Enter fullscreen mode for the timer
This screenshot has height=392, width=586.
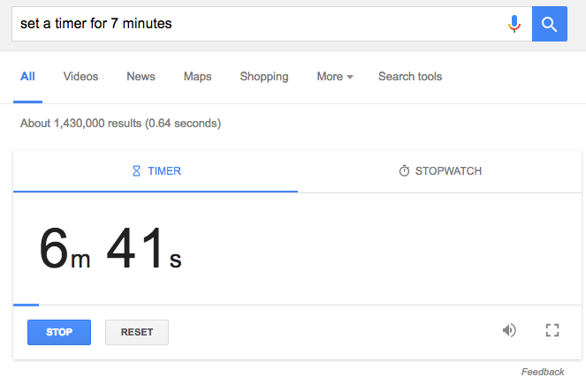pyautogui.click(x=553, y=331)
